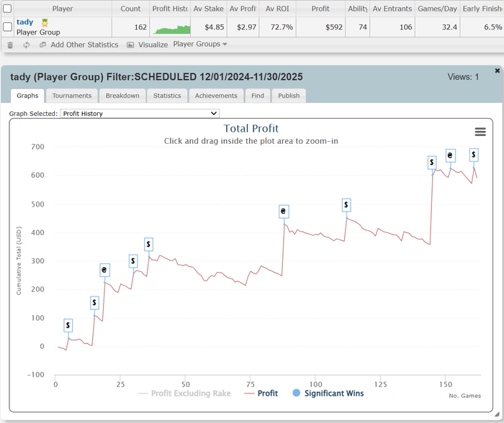Select the Graphs tab
Image resolution: width=504 pixels, height=423 pixels.
27,96
